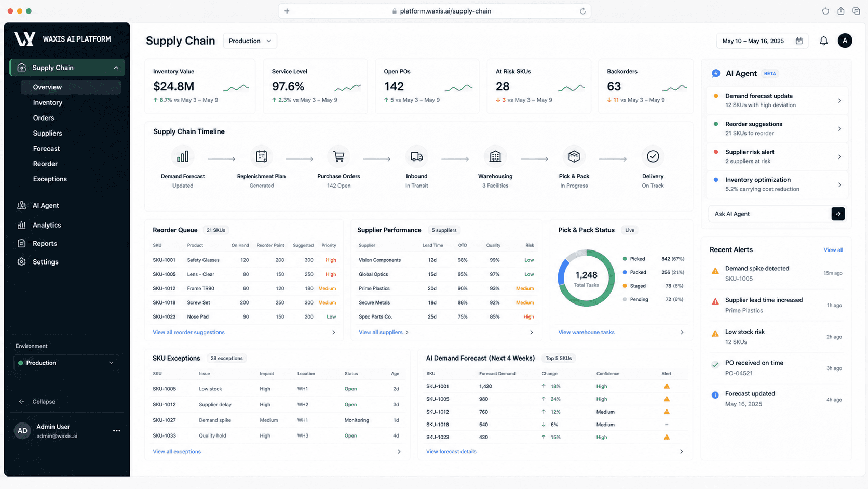Open the Production dropdown next to title

250,41
